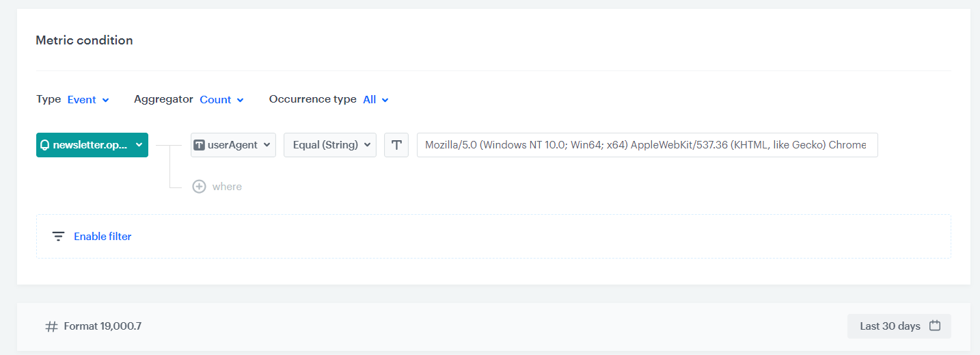The image size is (980, 355).
Task: Open the Last 30 days date range
Action: coord(890,326)
